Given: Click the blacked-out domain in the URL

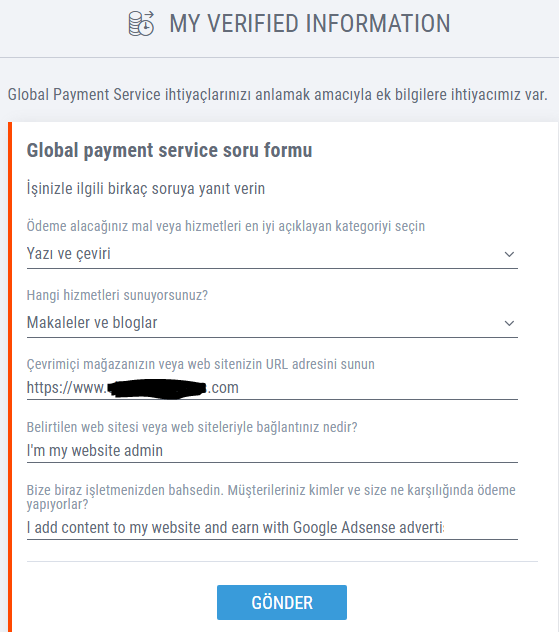Looking at the screenshot, I should [x=158, y=389].
